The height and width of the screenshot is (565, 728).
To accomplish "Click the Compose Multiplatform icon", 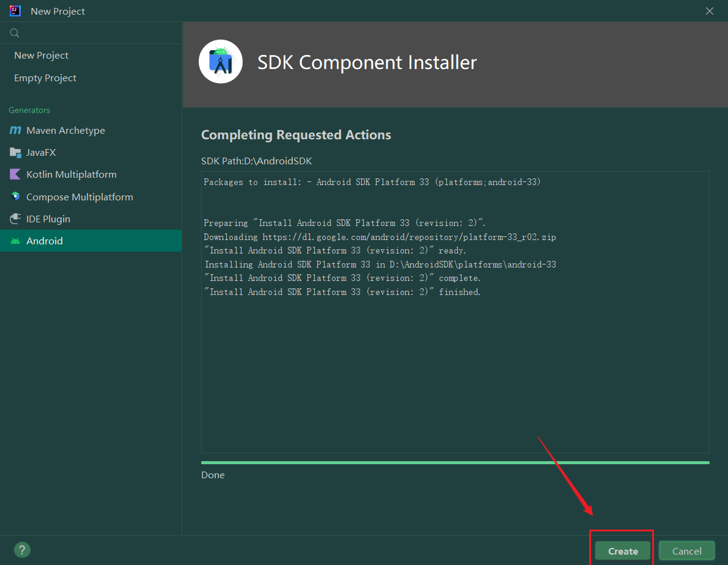I will [15, 197].
